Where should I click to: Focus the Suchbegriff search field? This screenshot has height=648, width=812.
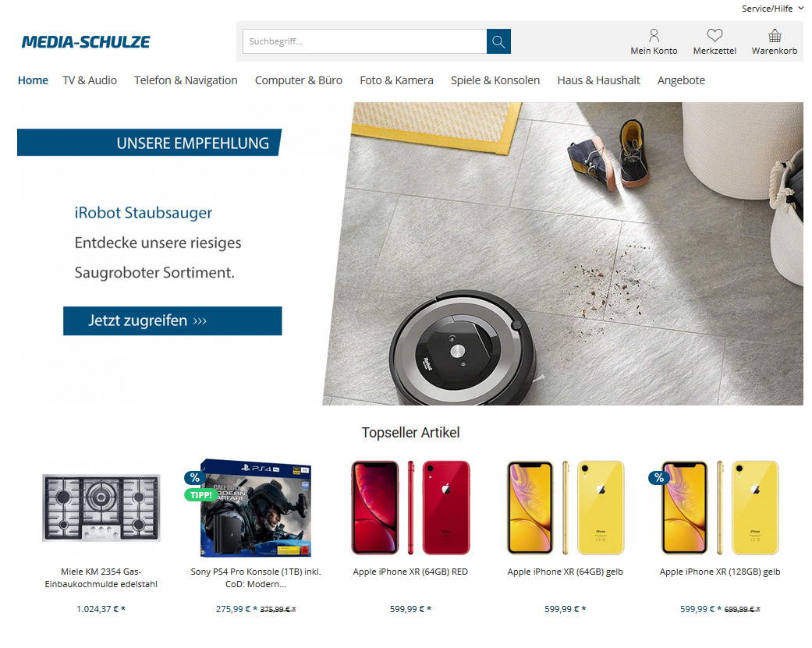364,41
